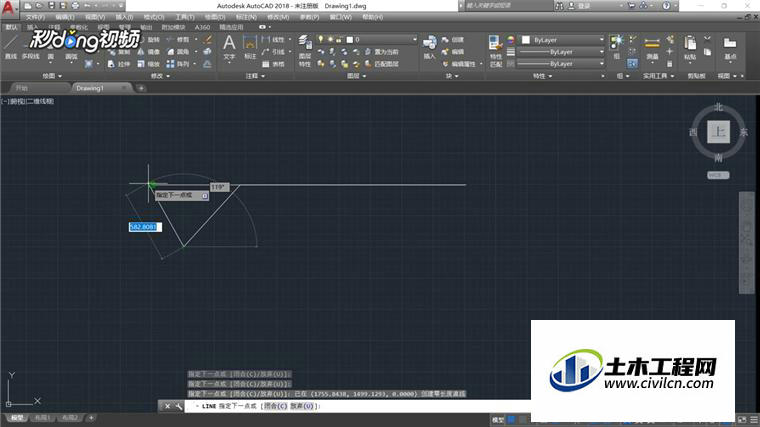Viewport: 760px width, 427px height.
Task: Click the Measure (测量) tool
Action: pos(652,47)
